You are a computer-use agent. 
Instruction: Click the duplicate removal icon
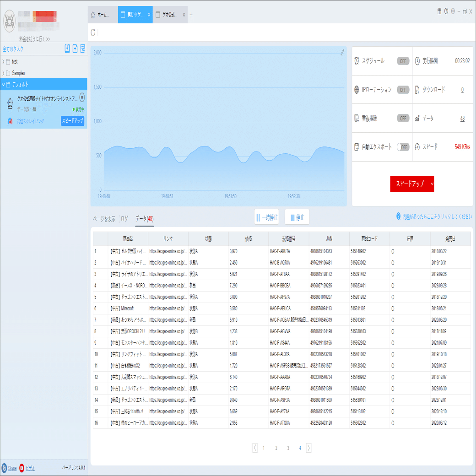pos(357,118)
